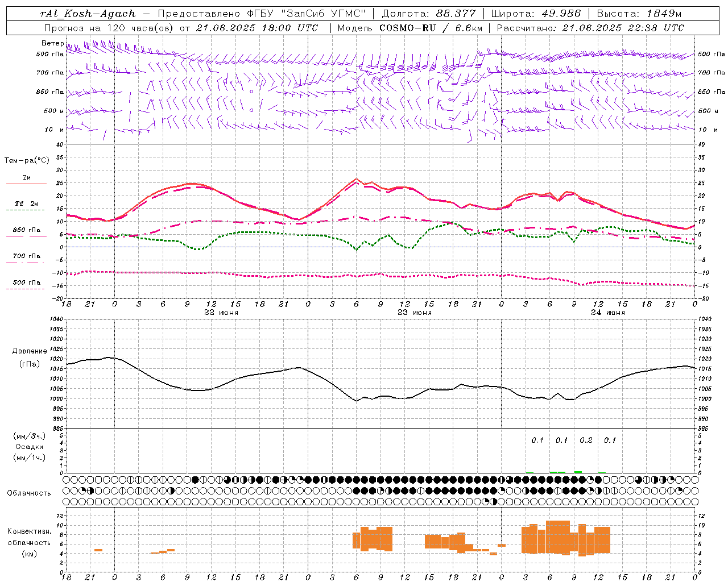Click the Ветер wind panel label
Viewport: 728px width, 582px height.
pyautogui.click(x=52, y=43)
